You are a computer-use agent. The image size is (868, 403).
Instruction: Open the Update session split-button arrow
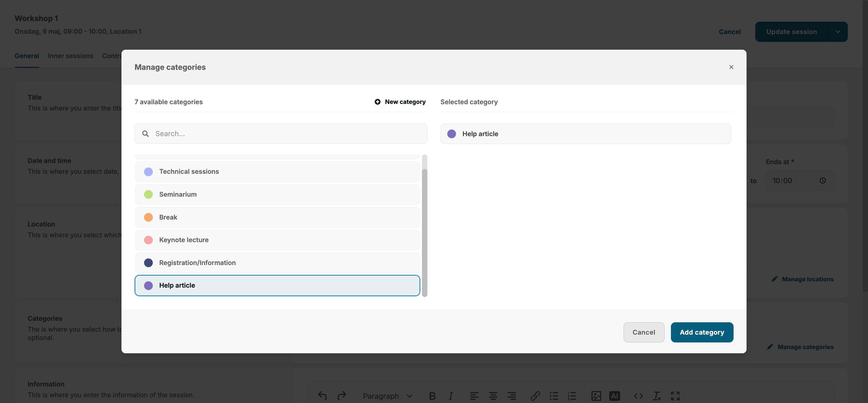(x=837, y=32)
